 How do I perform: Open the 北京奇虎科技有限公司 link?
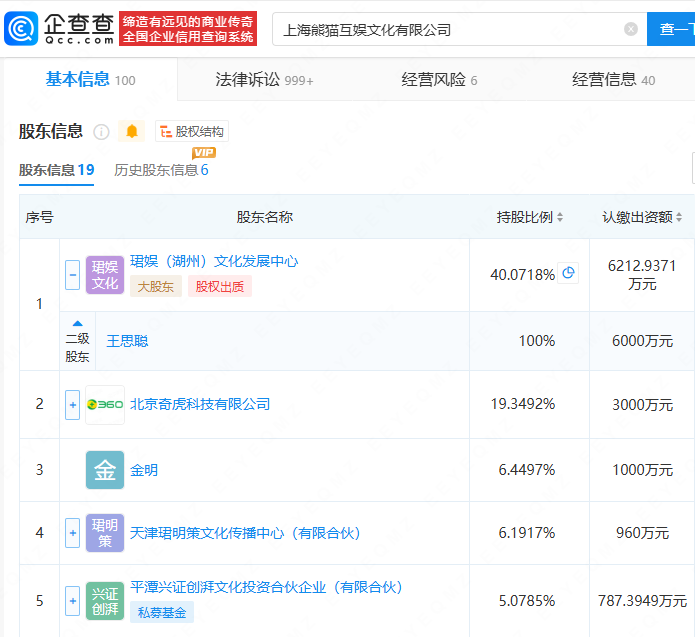[200, 404]
